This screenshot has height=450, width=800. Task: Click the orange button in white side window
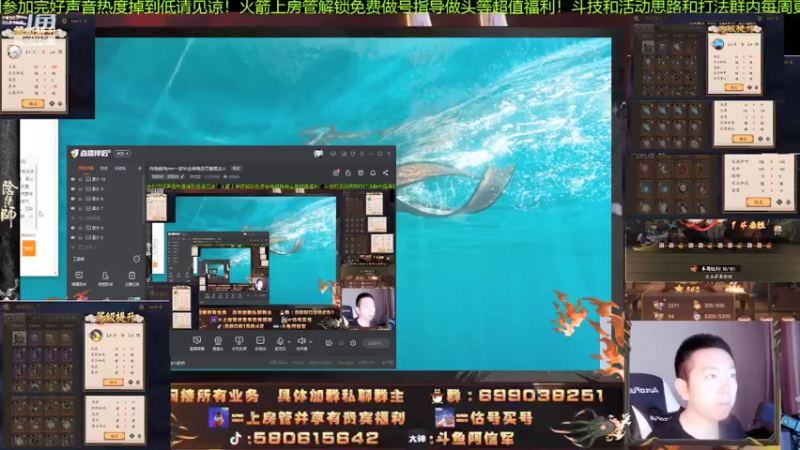coord(29,248)
